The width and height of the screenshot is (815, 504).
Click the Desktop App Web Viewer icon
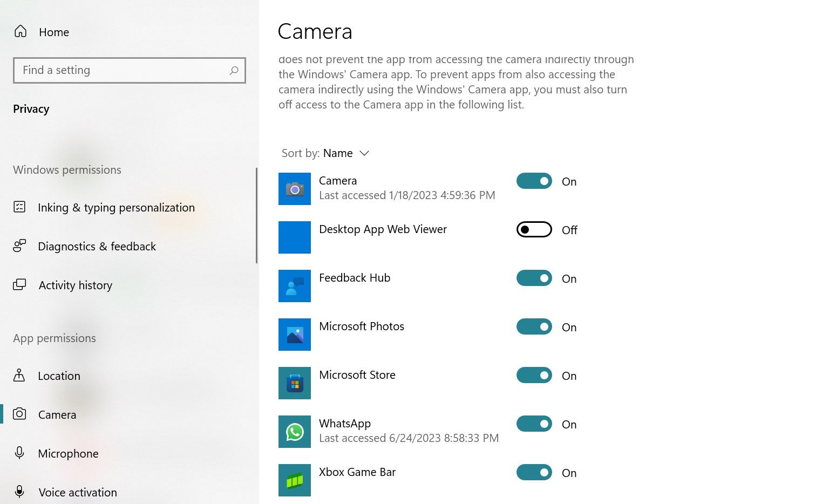pyautogui.click(x=294, y=237)
